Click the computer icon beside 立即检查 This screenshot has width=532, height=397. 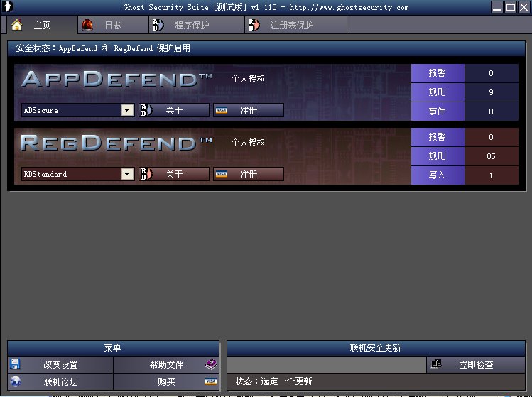(436, 364)
